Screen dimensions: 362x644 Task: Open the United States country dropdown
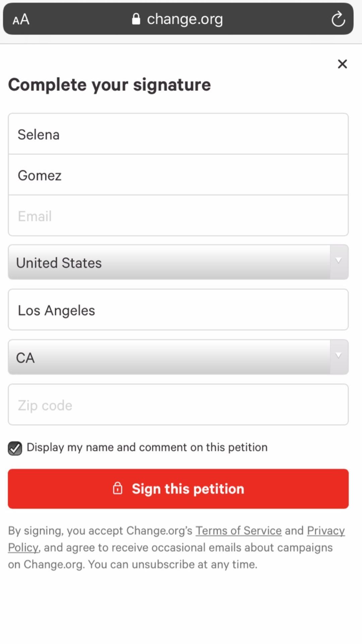168,262
